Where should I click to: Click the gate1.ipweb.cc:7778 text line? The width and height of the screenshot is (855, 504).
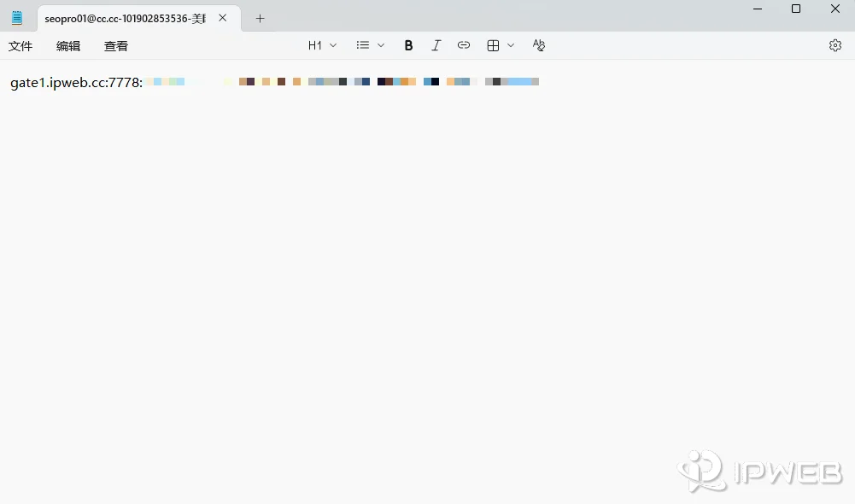pos(76,82)
